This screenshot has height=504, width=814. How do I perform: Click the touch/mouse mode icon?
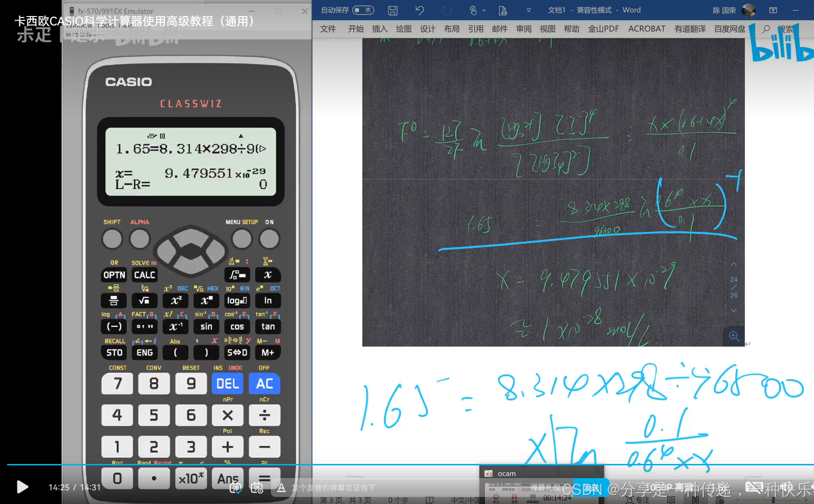[473, 10]
